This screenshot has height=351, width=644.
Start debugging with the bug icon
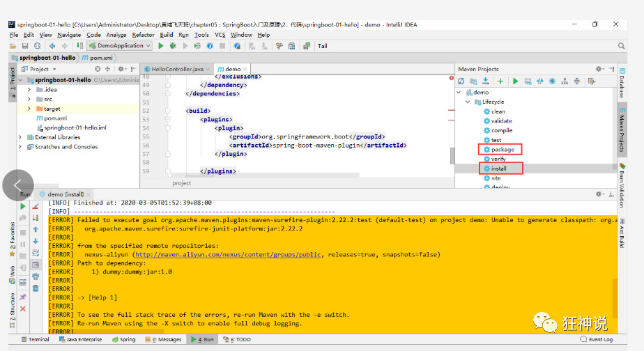point(173,46)
